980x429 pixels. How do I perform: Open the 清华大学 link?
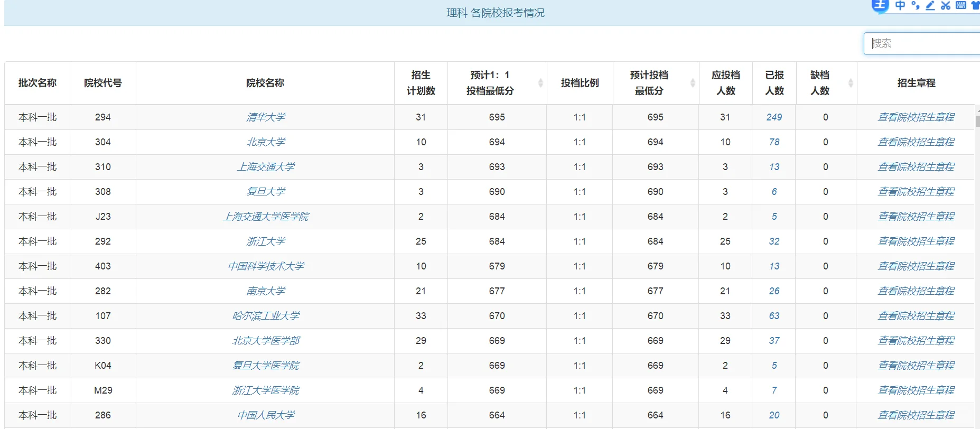[x=266, y=117]
